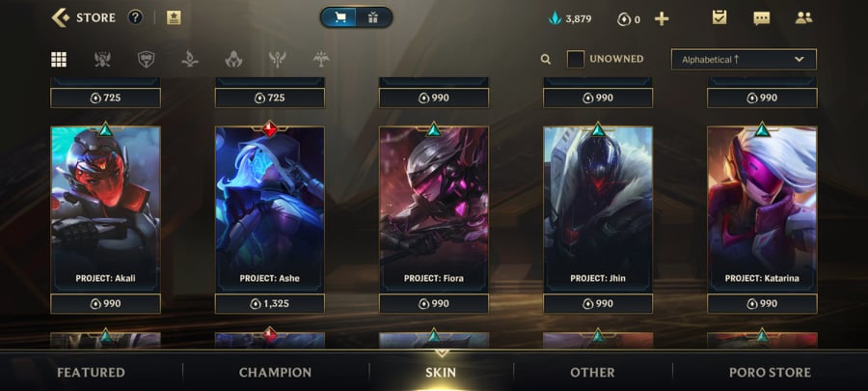Add Wild Cores with the plus icon
The height and width of the screenshot is (391, 868).
pos(662,19)
